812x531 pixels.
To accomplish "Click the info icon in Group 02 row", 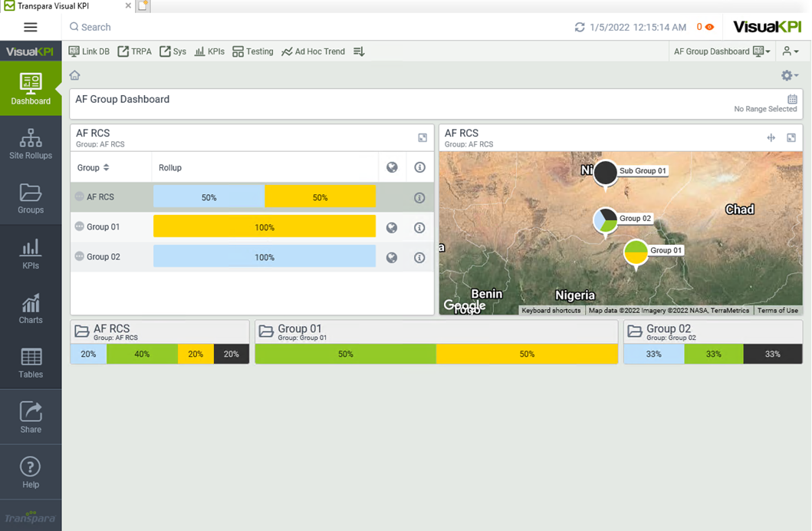I will 419,257.
